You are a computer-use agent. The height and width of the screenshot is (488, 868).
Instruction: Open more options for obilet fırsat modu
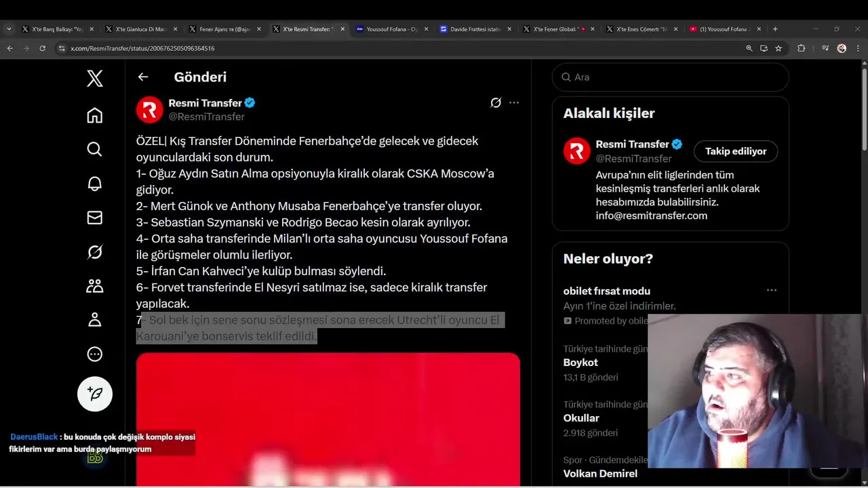pyautogui.click(x=772, y=290)
